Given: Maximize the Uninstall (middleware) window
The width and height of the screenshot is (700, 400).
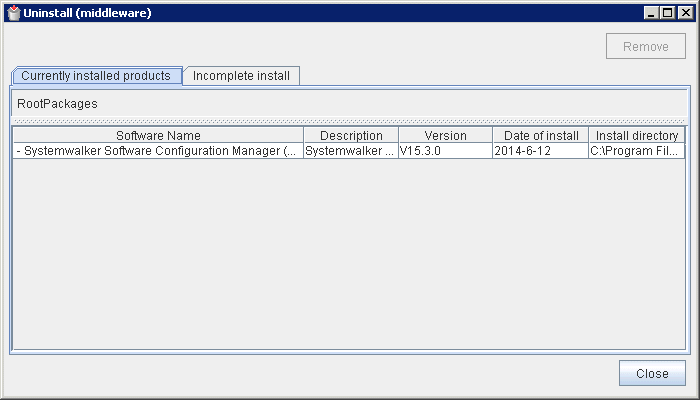Looking at the screenshot, I should (667, 13).
